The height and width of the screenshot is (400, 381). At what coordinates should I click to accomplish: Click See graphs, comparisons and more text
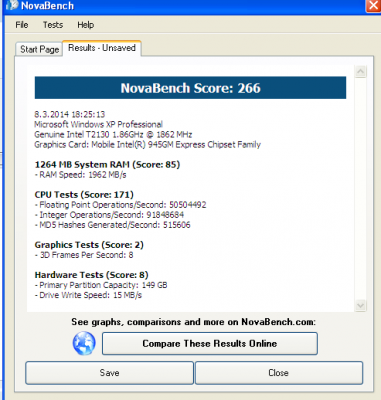coord(193,322)
